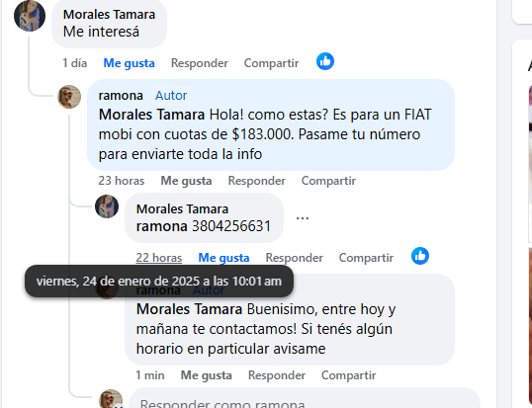Toggle Me gusta on the 'Me interesá' comment
This screenshot has width=532, height=408.
pos(129,63)
